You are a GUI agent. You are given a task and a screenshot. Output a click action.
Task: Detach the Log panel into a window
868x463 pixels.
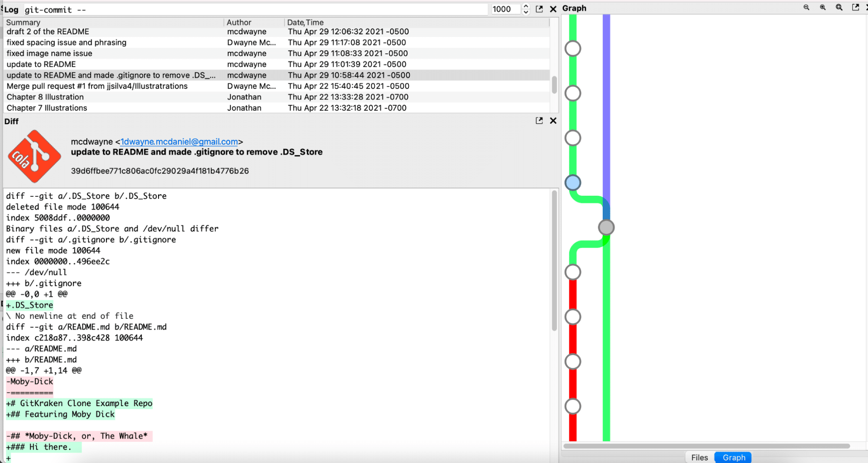tap(539, 9)
